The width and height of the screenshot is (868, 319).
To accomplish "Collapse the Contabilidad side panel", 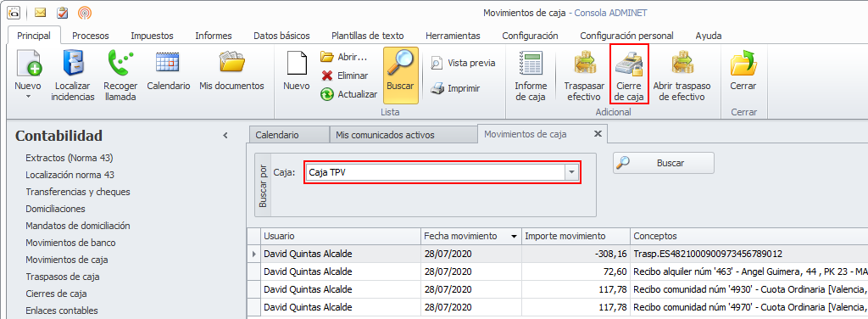I will [x=225, y=135].
